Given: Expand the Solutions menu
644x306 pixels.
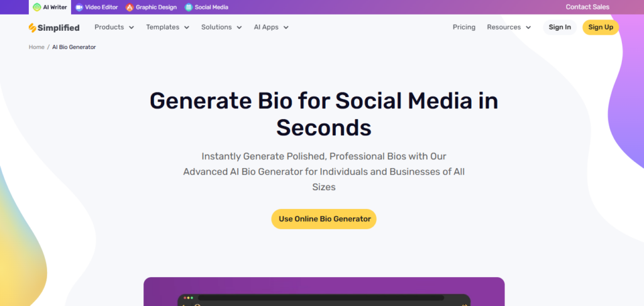Looking at the screenshot, I should (221, 27).
